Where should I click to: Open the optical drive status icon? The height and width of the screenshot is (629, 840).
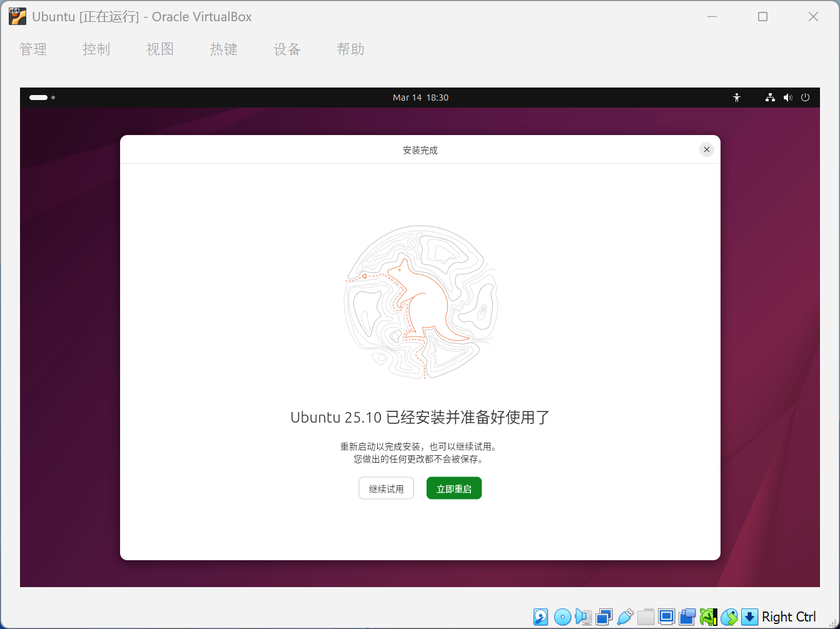562,617
